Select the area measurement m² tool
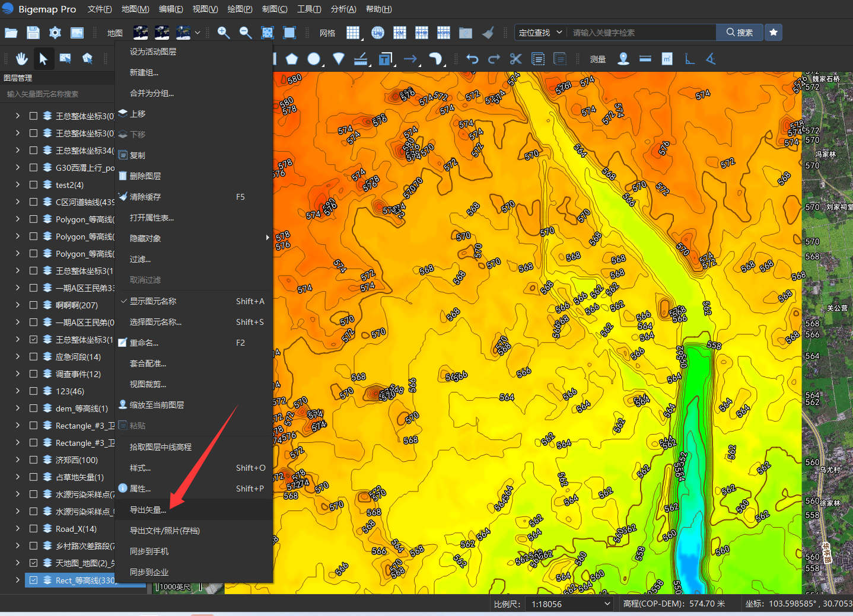853x616 pixels. (x=667, y=59)
